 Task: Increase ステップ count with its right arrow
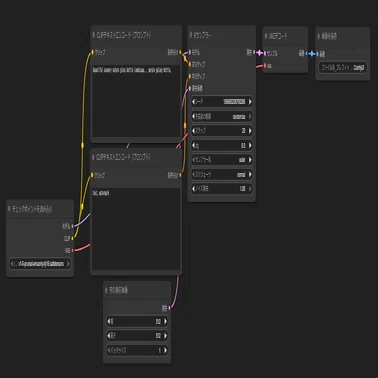coord(249,131)
